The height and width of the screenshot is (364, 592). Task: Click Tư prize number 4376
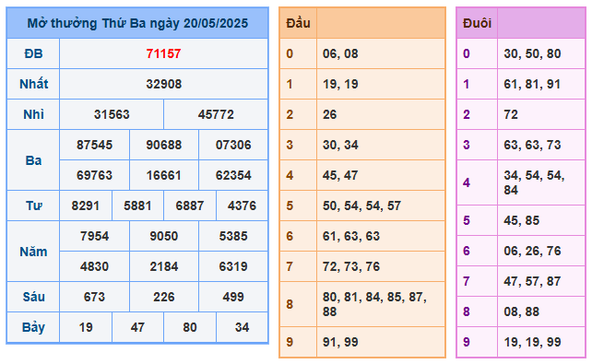242,205
